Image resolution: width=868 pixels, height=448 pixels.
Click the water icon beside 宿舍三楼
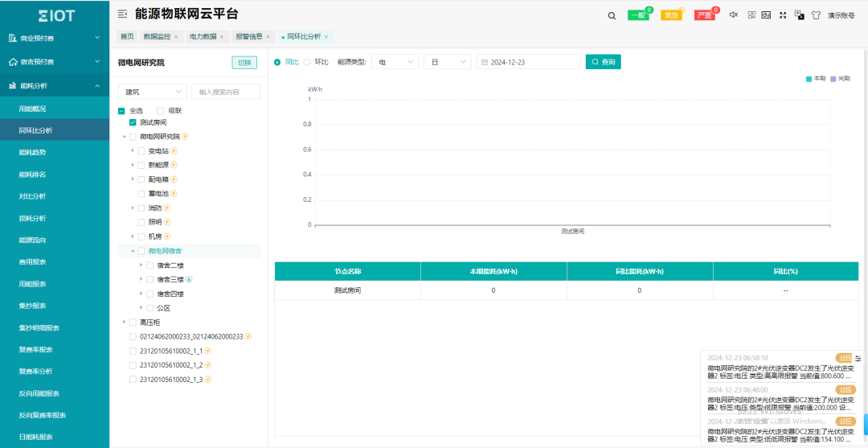[x=189, y=279]
